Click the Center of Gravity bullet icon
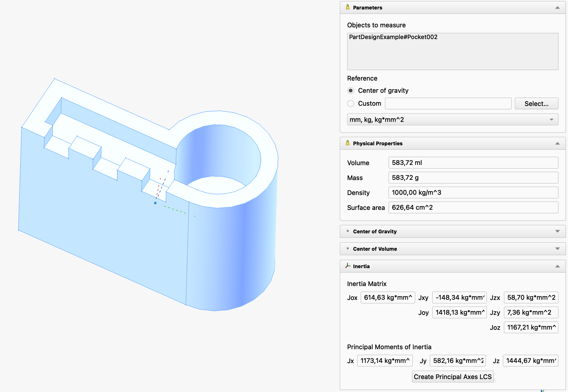Image resolution: width=568 pixels, height=392 pixels. click(348, 231)
